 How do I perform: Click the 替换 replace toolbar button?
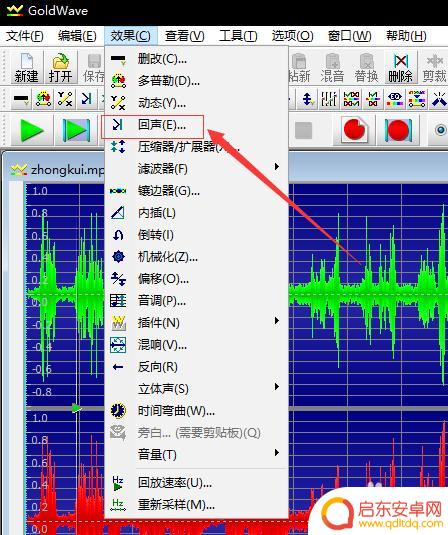click(x=366, y=68)
